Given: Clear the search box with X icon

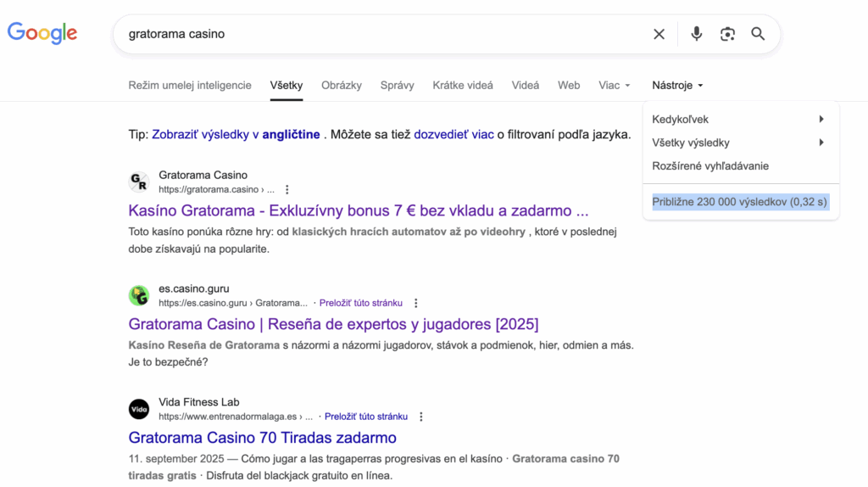Looking at the screenshot, I should pos(659,34).
